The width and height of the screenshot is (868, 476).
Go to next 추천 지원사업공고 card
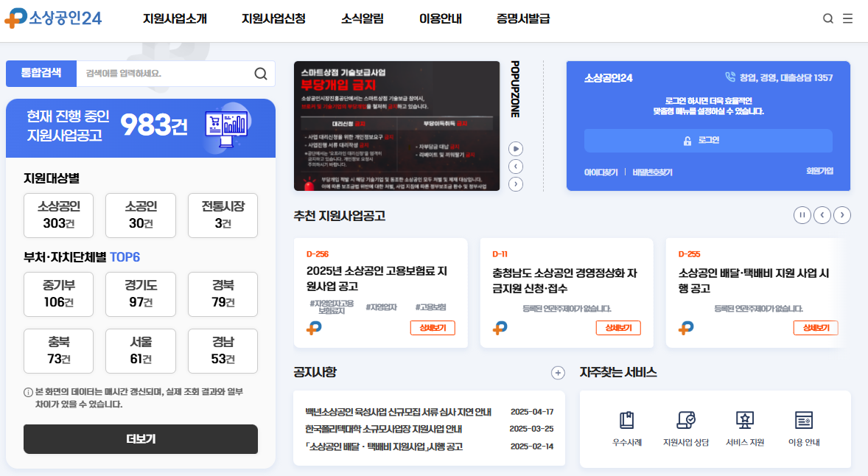(x=842, y=214)
